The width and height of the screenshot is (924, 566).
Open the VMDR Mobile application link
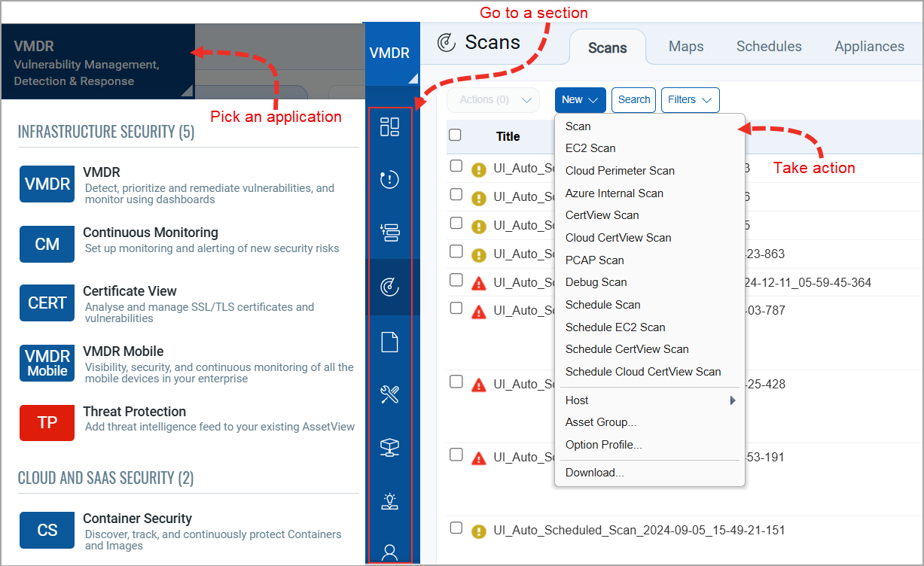coord(123,351)
